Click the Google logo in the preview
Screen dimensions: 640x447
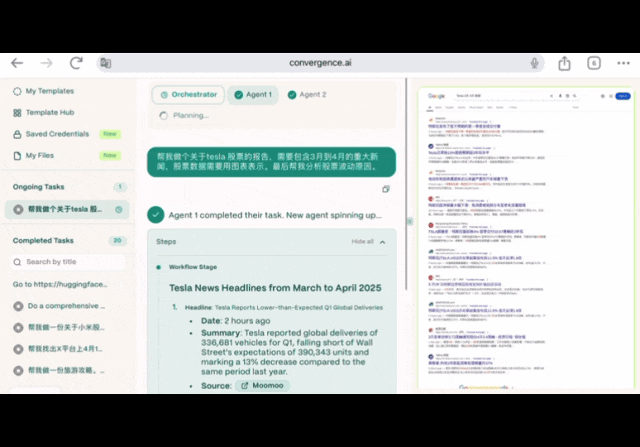[x=436, y=96]
